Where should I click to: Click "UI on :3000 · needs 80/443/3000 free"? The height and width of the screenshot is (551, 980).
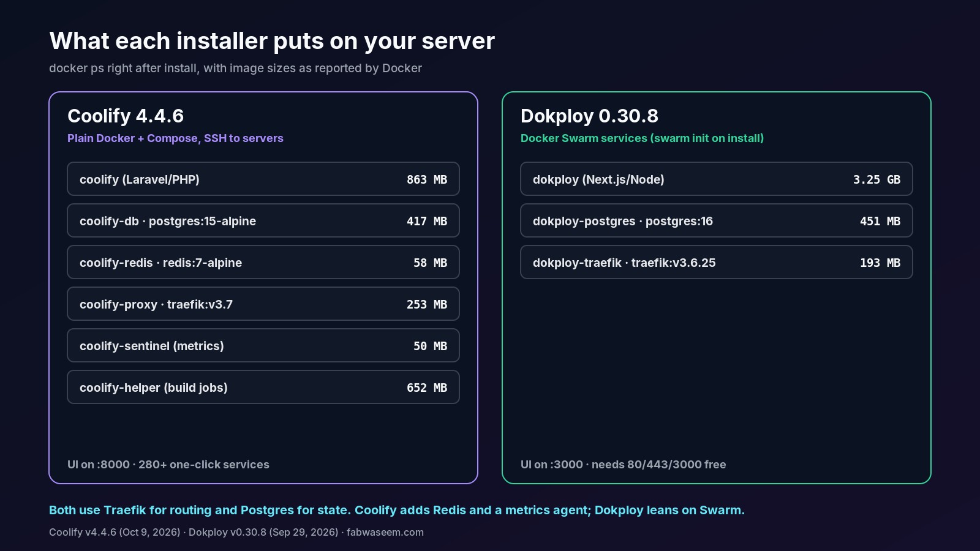(x=624, y=465)
